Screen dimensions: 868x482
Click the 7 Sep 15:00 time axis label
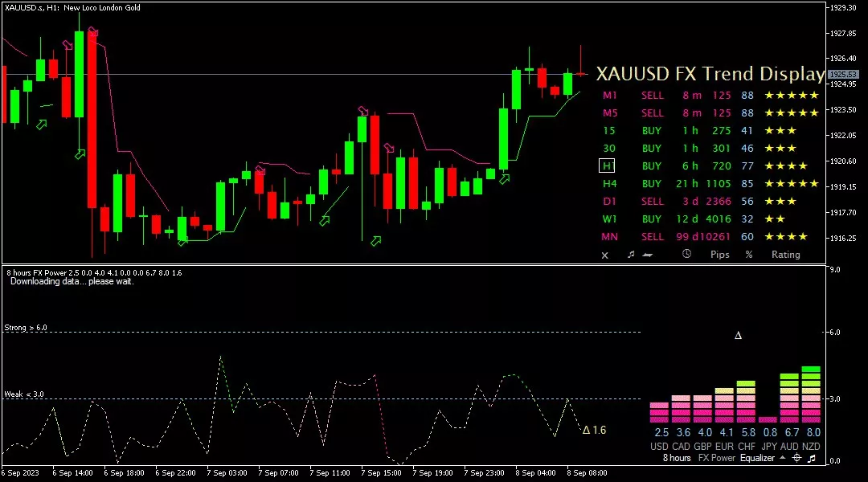click(382, 473)
